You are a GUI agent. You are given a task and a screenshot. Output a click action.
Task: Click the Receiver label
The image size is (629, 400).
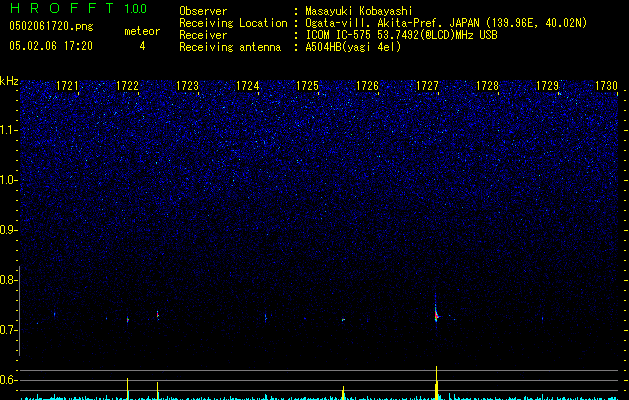coord(203,35)
